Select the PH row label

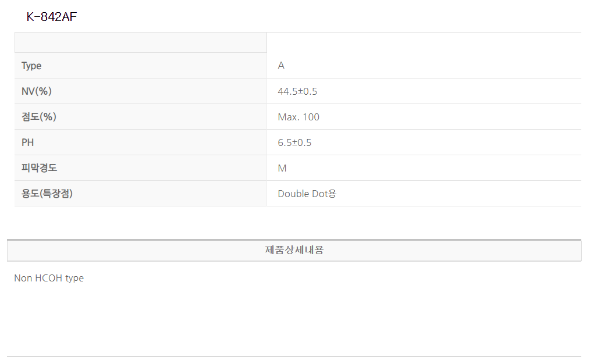pyautogui.click(x=28, y=142)
